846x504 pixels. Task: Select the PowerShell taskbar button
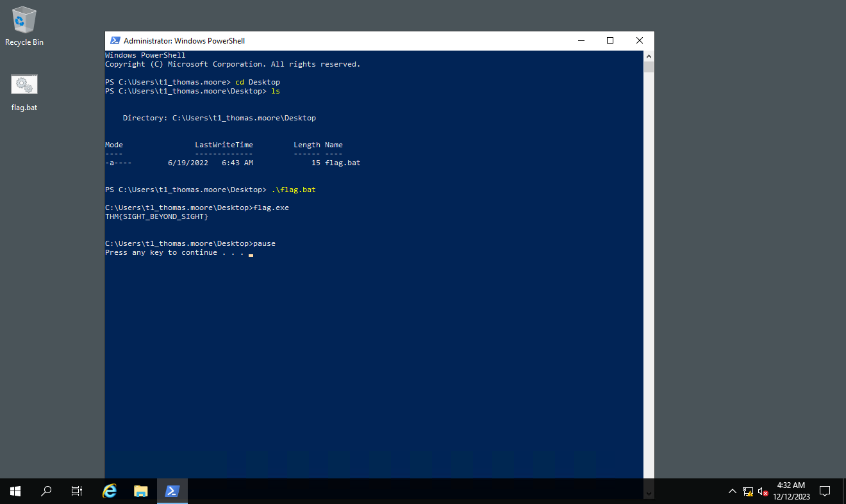(172, 491)
